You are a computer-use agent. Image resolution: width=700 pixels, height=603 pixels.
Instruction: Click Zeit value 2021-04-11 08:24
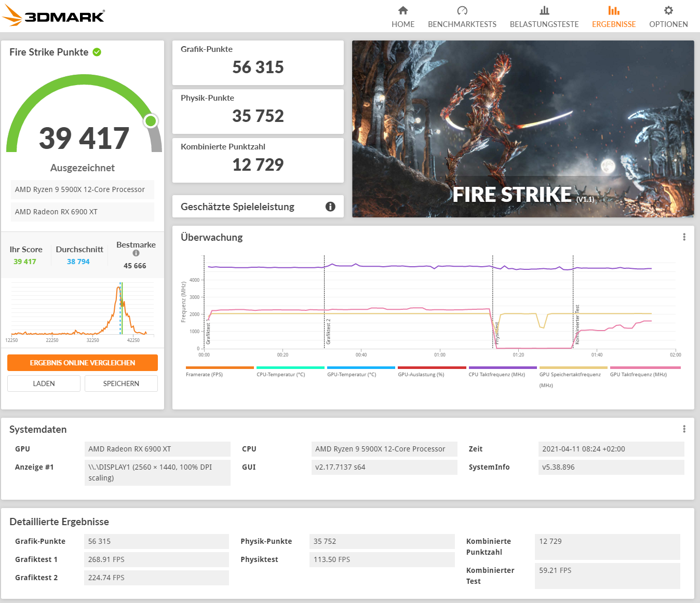pyautogui.click(x=611, y=449)
